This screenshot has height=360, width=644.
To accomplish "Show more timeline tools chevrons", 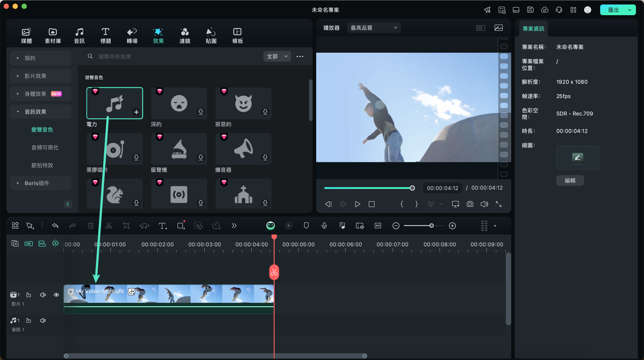I will (x=234, y=226).
